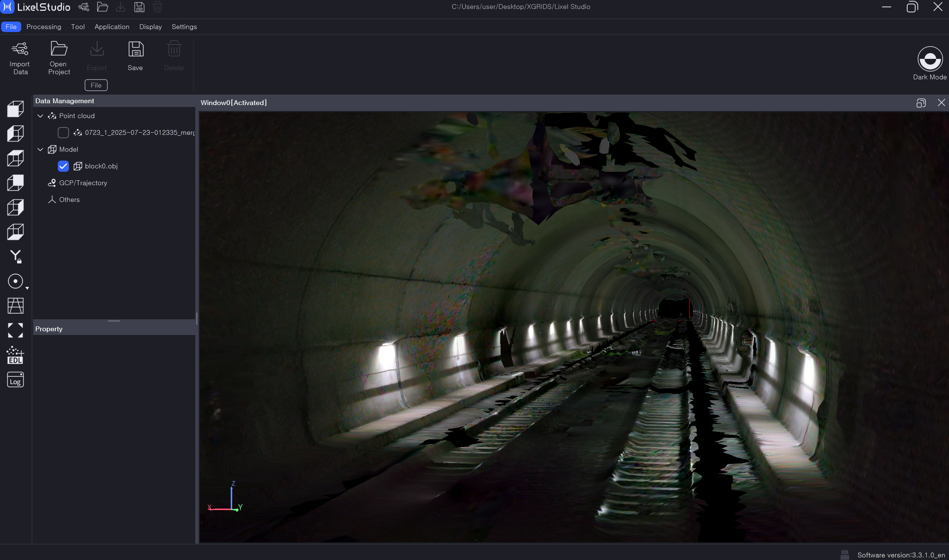The width and height of the screenshot is (949, 560).
Task: Collapse the Model tree node
Action: (x=40, y=149)
